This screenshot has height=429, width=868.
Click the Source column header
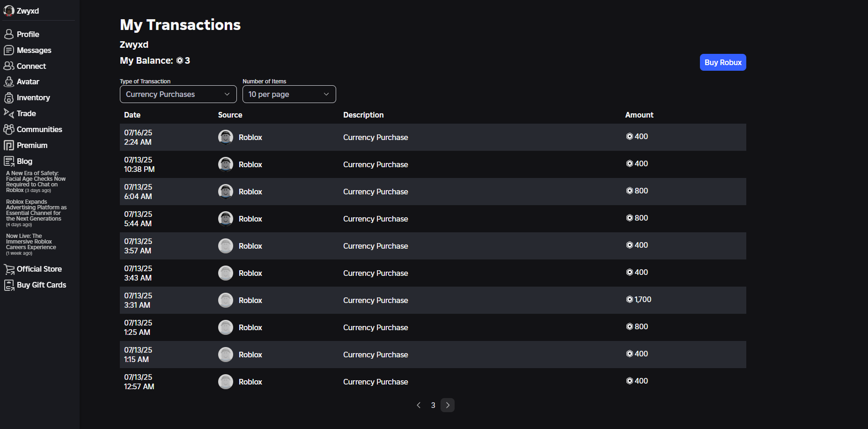(x=230, y=115)
